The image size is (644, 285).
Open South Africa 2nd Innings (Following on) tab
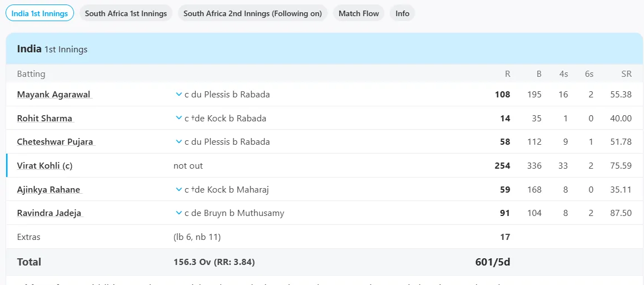pyautogui.click(x=252, y=13)
